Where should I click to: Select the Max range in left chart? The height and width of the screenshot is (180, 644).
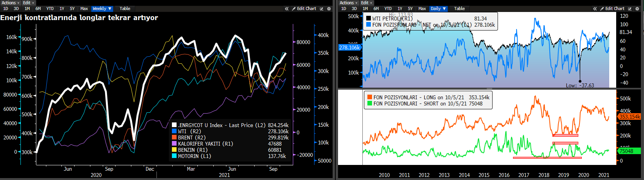click(x=84, y=8)
